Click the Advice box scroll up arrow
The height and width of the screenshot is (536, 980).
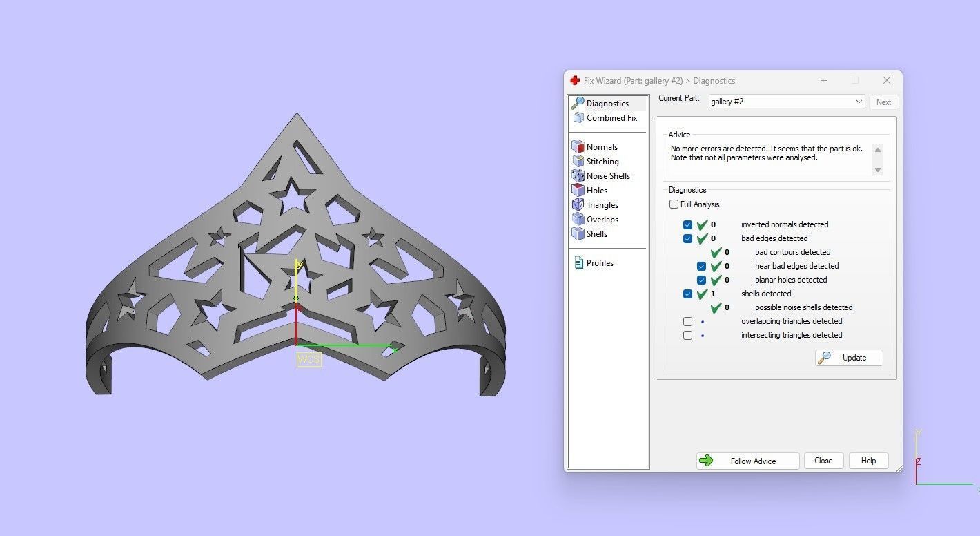pos(878,150)
